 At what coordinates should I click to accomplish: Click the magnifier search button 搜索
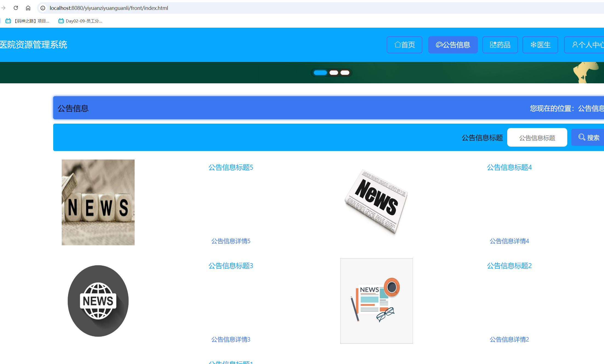[x=589, y=137]
